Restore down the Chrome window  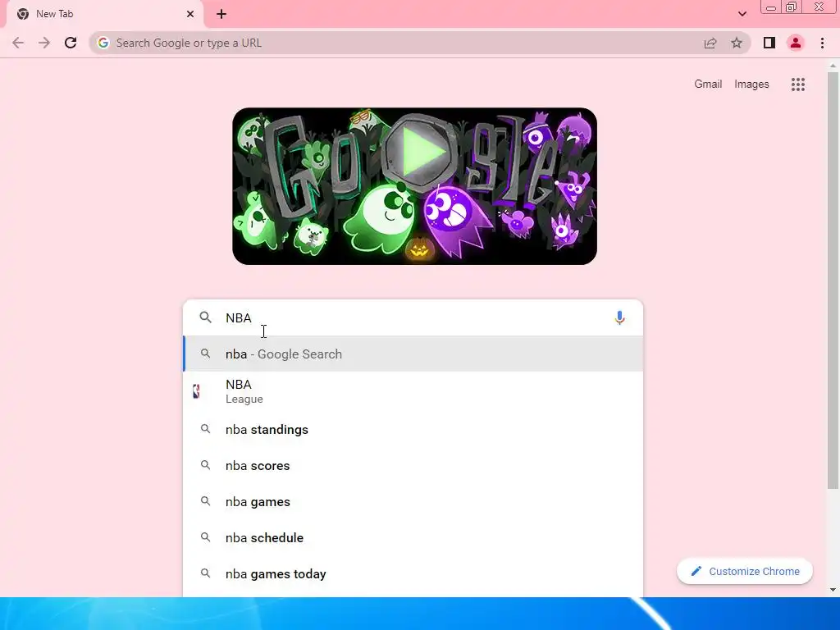[x=791, y=7]
